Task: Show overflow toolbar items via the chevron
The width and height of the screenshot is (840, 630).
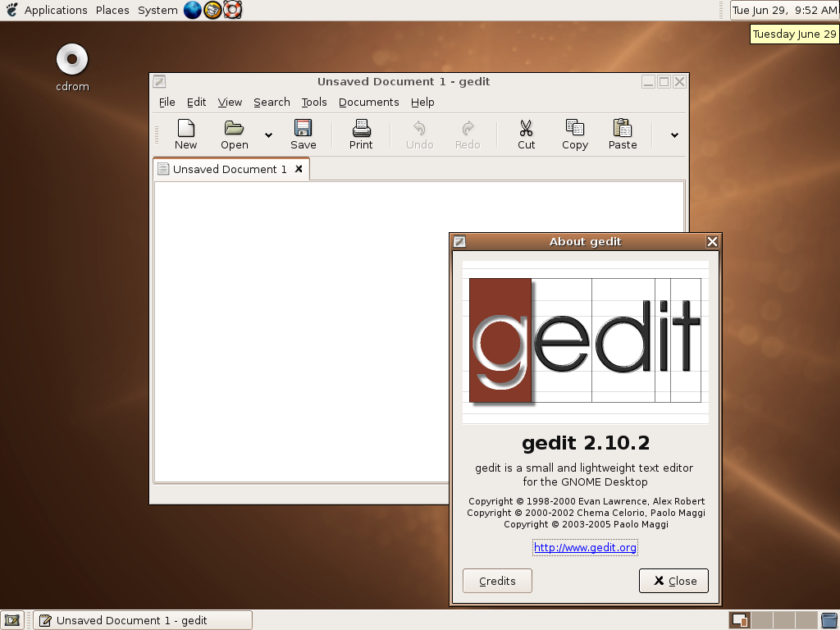Action: coord(673,135)
